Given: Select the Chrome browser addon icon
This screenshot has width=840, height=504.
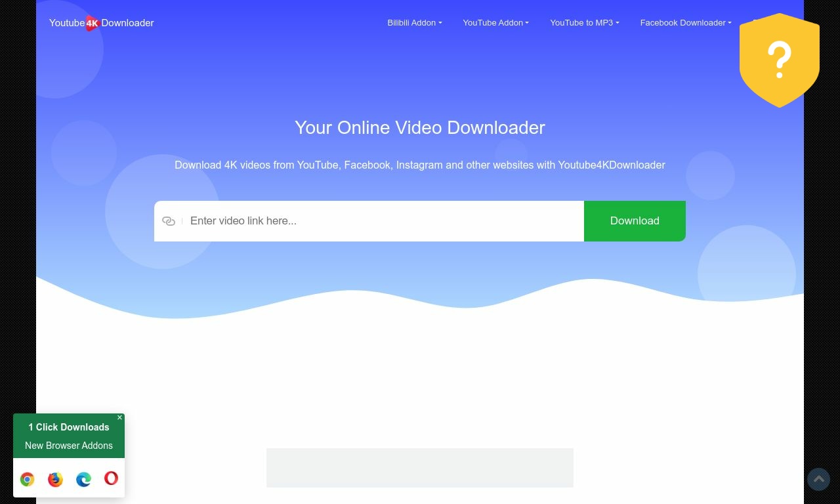Looking at the screenshot, I should tap(27, 479).
